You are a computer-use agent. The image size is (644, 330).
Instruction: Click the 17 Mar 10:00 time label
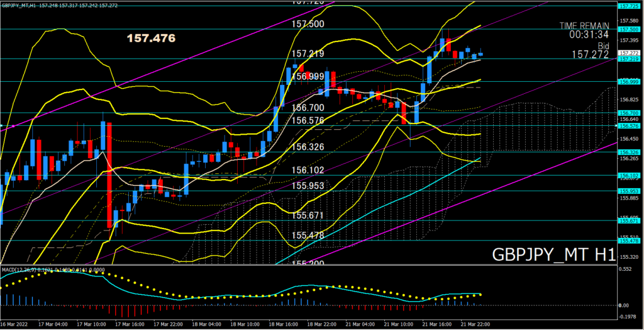[x=90, y=324]
